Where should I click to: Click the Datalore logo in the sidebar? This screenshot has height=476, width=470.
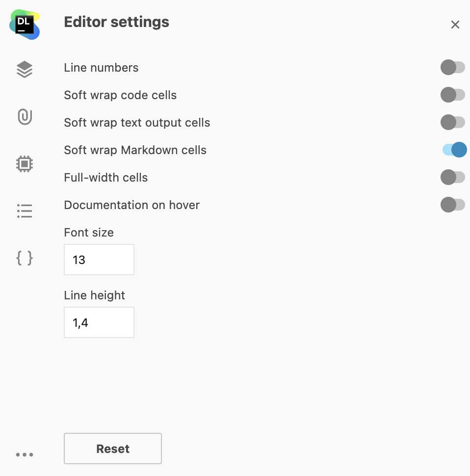24,24
